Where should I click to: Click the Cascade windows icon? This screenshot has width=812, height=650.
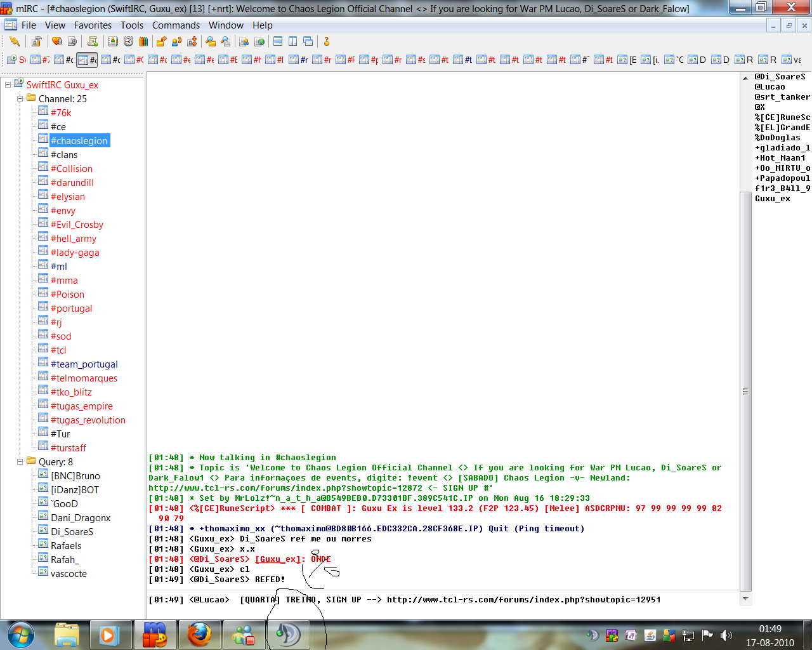[x=308, y=42]
